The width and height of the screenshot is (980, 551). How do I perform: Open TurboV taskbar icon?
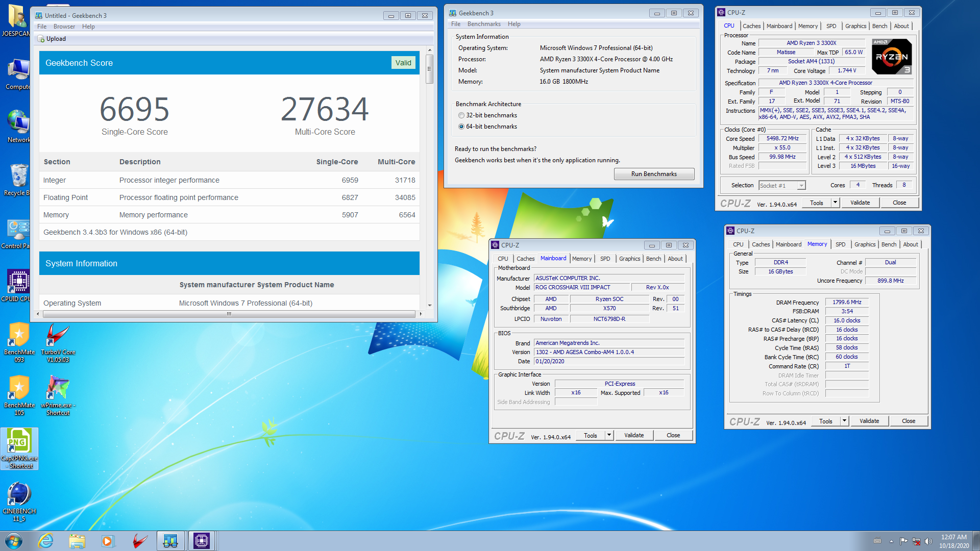point(139,541)
